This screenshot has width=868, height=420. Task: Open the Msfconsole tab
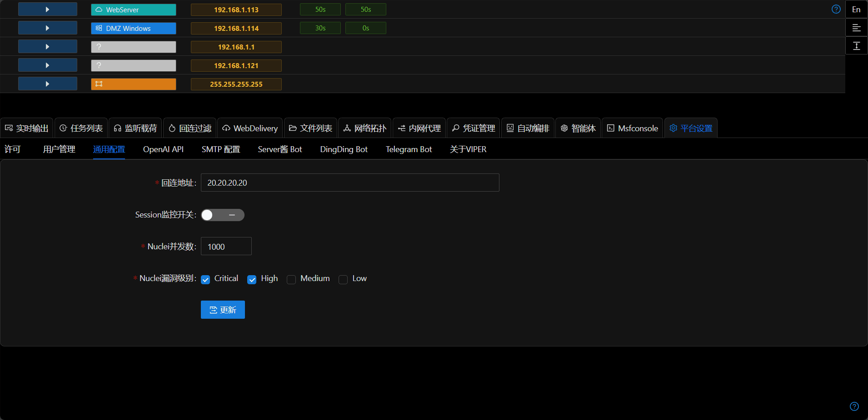633,128
